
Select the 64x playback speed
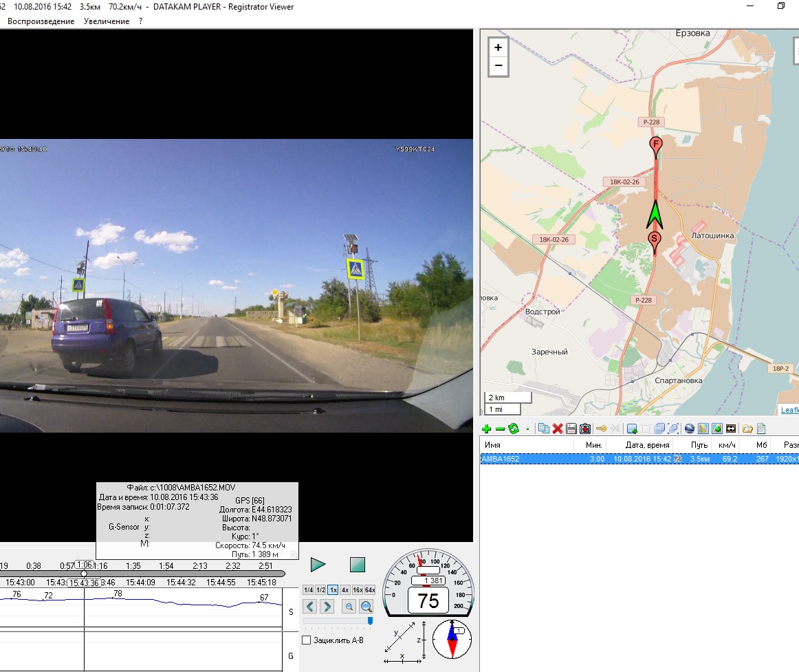coord(370,590)
